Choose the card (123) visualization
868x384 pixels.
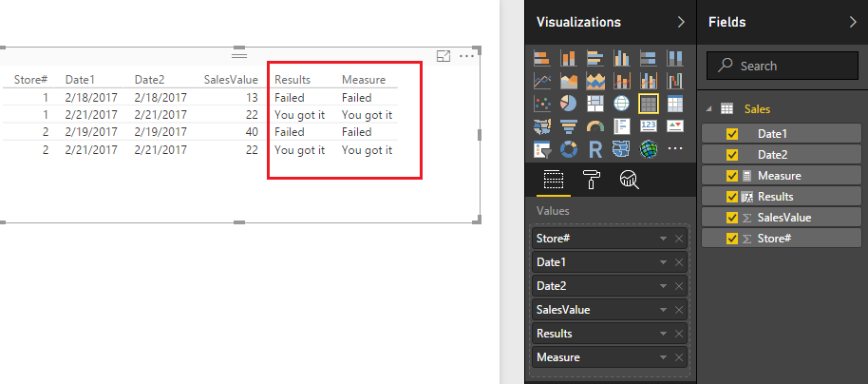[649, 126]
